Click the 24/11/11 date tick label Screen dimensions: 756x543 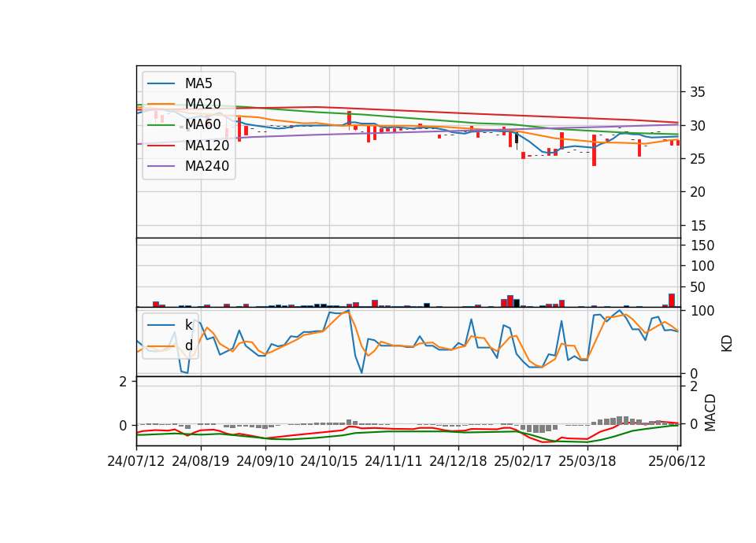pos(394,461)
